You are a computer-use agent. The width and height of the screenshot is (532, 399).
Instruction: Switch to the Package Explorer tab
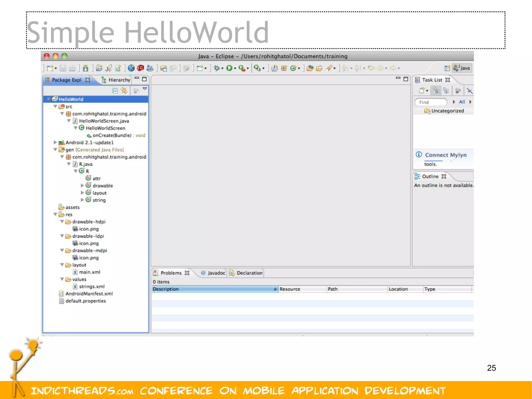66,80
